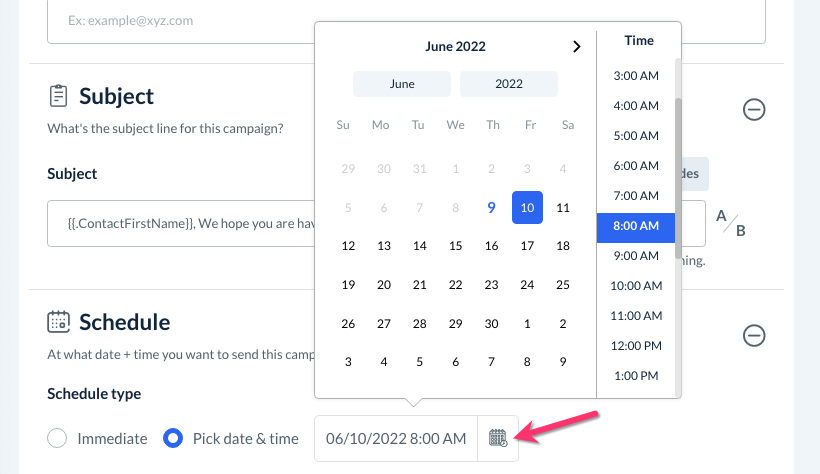The image size is (820, 474).
Task: Click the email address input field
Action: pyautogui.click(x=405, y=20)
